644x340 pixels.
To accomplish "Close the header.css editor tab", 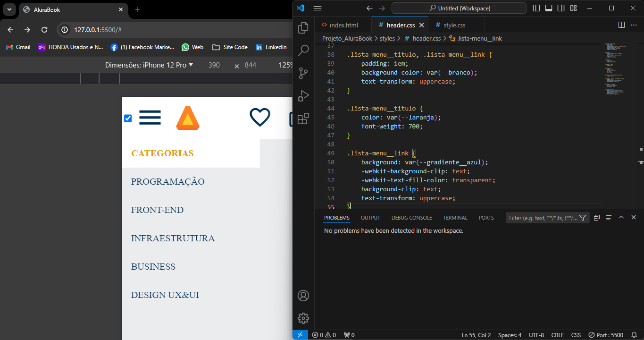I will click(422, 25).
